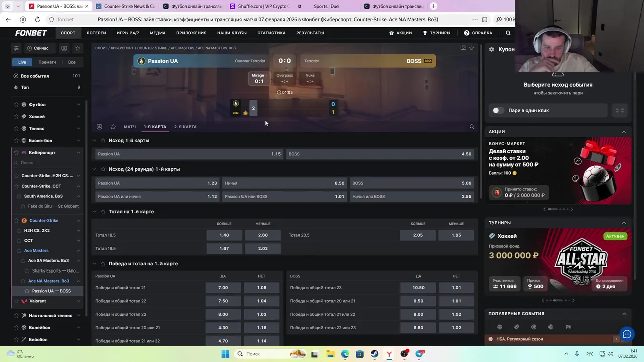Switch to the 2-Я КАРТА tab
The image size is (644, 362).
click(185, 127)
